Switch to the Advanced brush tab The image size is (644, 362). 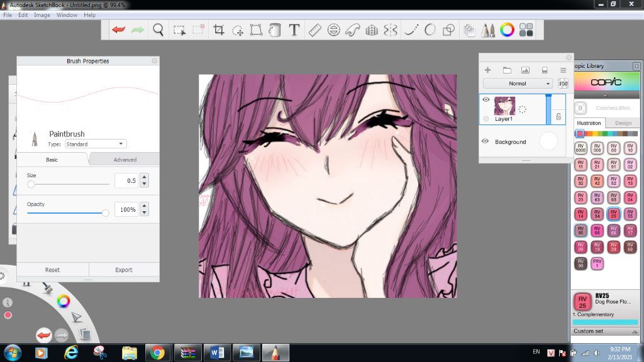tap(125, 160)
